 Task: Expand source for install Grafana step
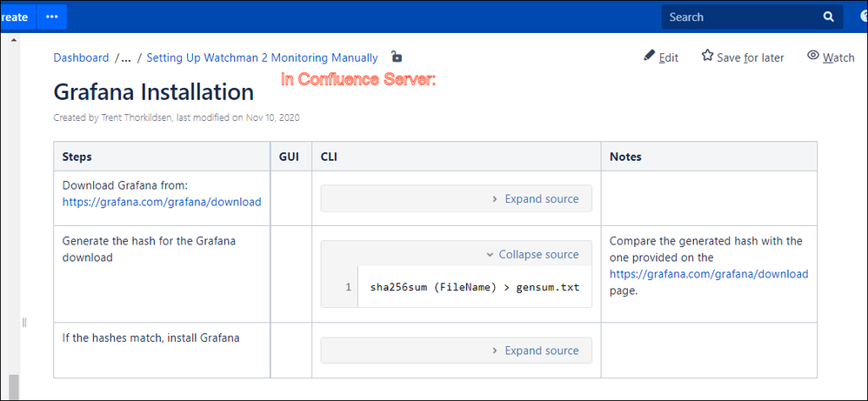[x=535, y=351]
